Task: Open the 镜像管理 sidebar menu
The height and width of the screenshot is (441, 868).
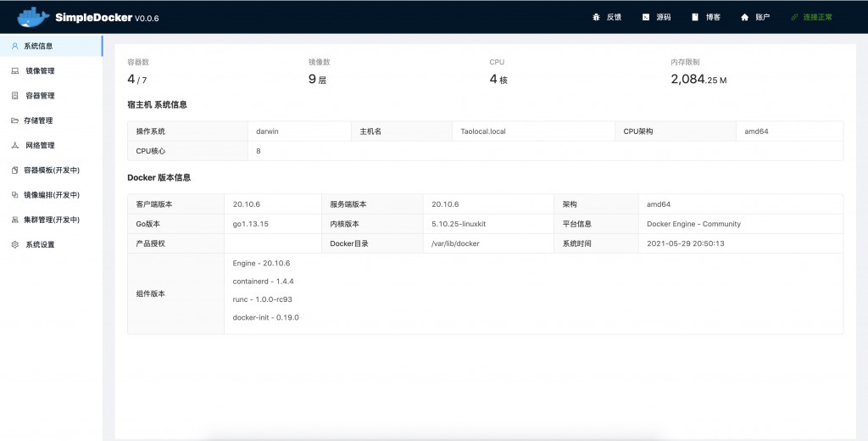Action: [x=51, y=71]
